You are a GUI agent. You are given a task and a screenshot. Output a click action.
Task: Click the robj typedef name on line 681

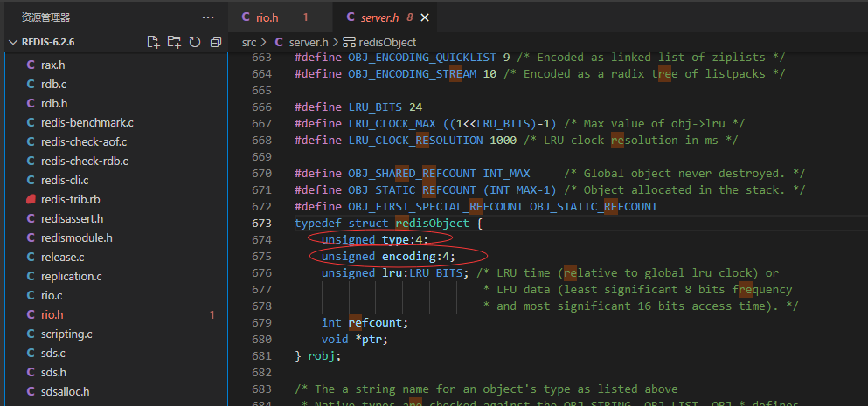(x=322, y=356)
